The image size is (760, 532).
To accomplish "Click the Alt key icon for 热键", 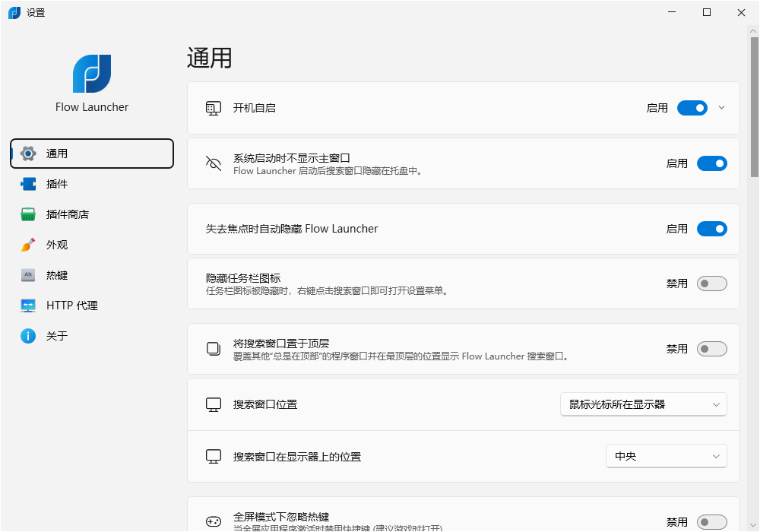I will tap(28, 275).
